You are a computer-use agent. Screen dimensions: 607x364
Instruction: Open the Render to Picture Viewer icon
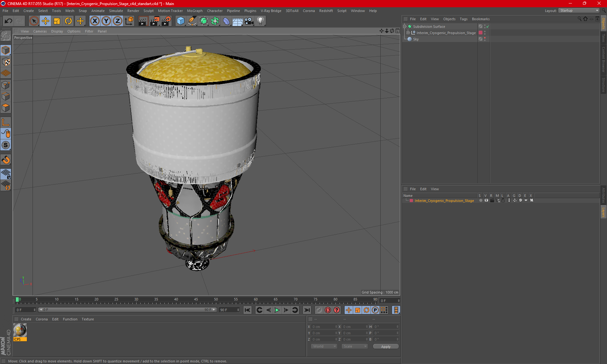coord(154,21)
